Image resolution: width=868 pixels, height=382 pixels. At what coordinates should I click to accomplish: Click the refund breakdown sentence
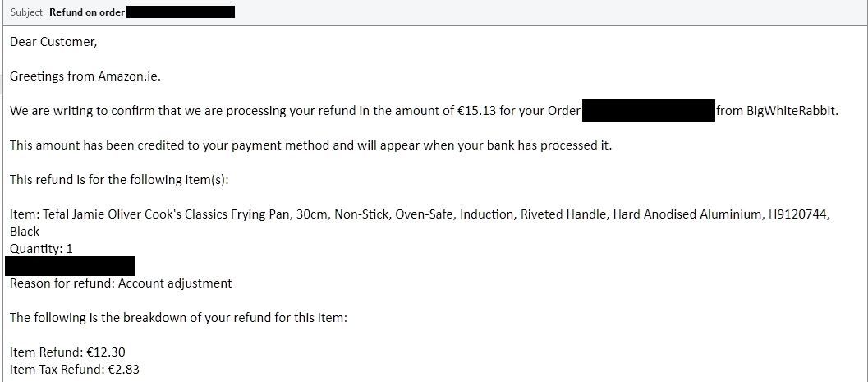(178, 318)
